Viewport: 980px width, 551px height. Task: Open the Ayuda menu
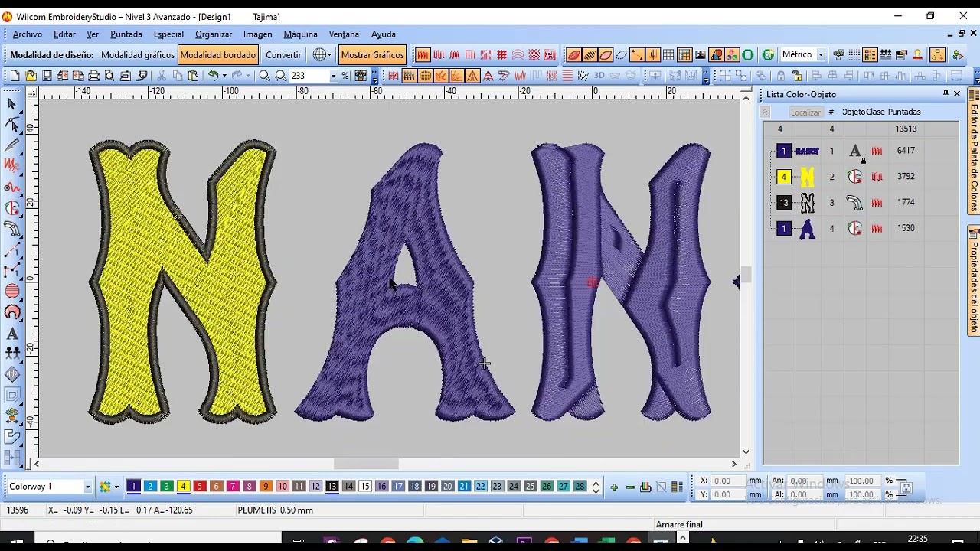(384, 34)
